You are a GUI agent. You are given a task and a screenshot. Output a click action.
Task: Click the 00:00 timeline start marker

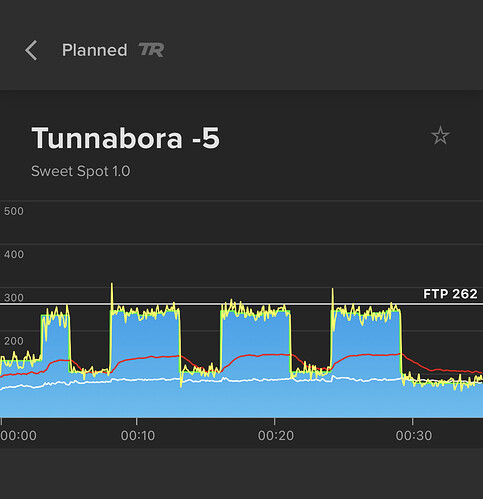tap(18, 435)
